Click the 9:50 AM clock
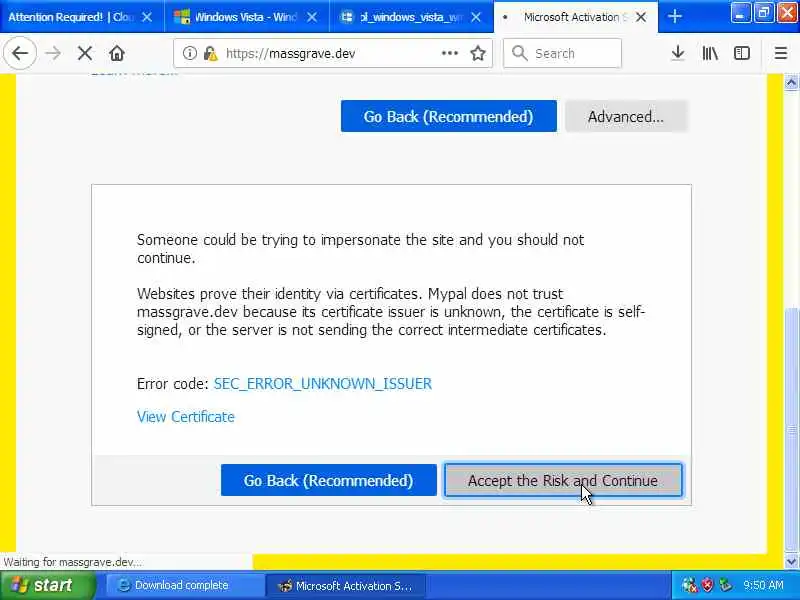This screenshot has width=800, height=600. (763, 585)
